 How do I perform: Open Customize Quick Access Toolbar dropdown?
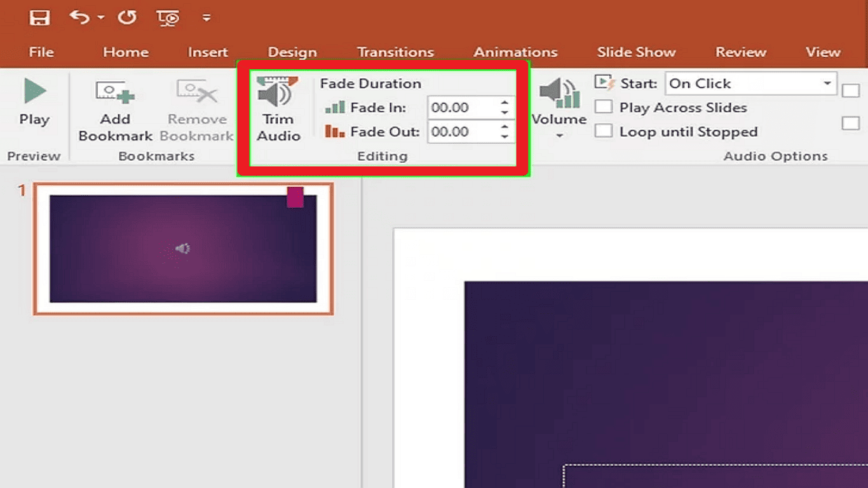[x=207, y=18]
